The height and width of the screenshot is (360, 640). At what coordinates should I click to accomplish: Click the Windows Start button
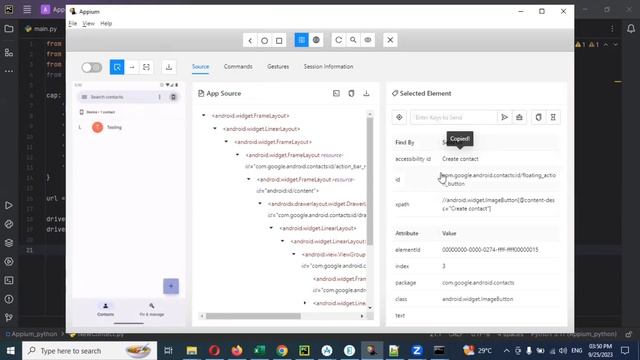pos(10,351)
